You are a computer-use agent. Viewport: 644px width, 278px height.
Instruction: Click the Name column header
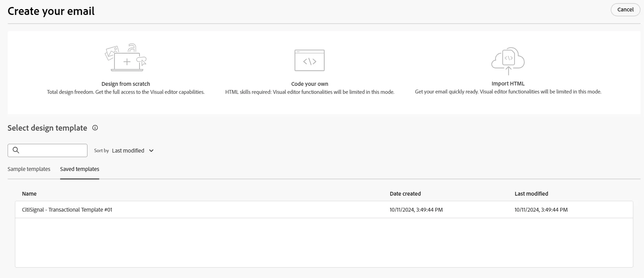pos(29,194)
